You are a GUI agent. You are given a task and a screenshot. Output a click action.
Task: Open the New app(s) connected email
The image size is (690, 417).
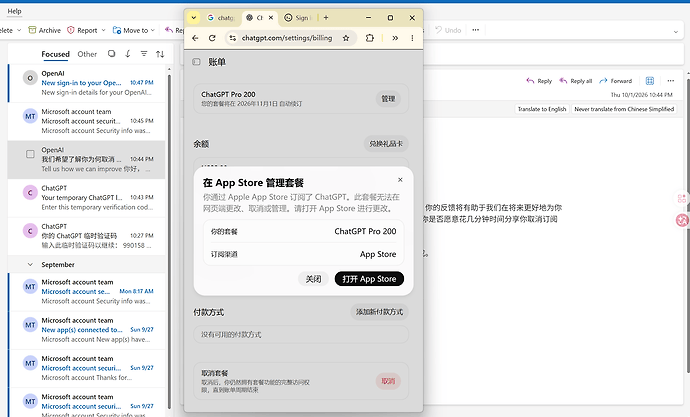pyautogui.click(x=87, y=330)
